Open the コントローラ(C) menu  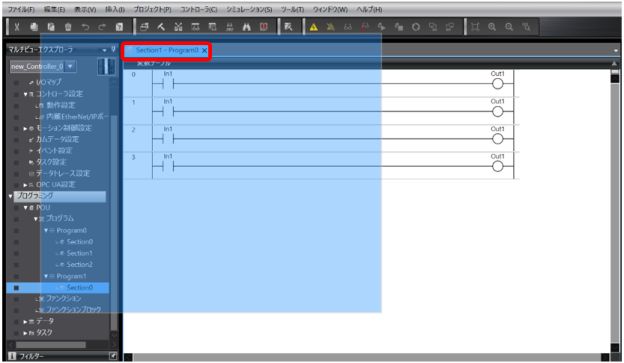(x=199, y=9)
